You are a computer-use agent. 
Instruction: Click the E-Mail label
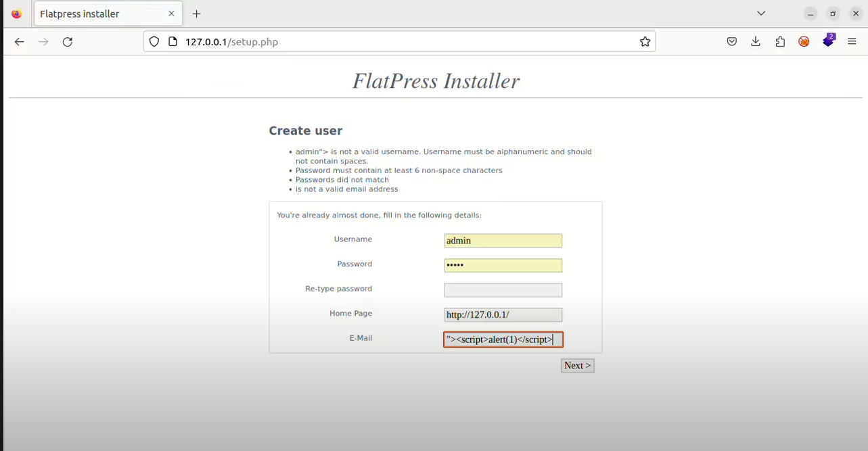coord(361,338)
